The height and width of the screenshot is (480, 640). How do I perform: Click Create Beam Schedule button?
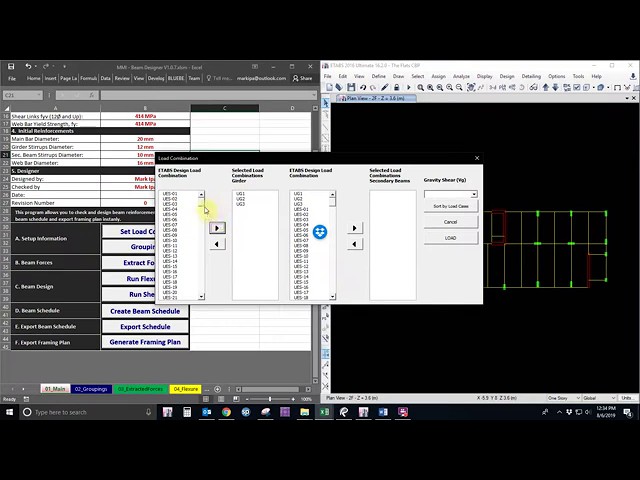pyautogui.click(x=145, y=311)
